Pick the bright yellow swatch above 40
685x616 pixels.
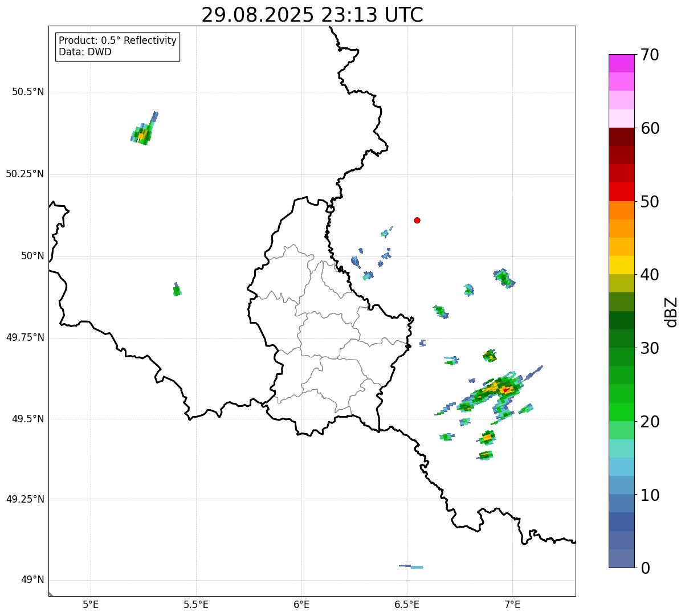(x=621, y=265)
